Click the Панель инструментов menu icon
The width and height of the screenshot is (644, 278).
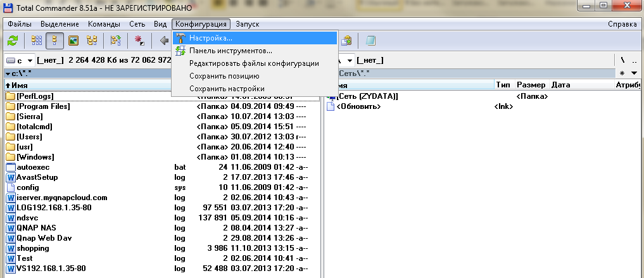pyautogui.click(x=180, y=51)
